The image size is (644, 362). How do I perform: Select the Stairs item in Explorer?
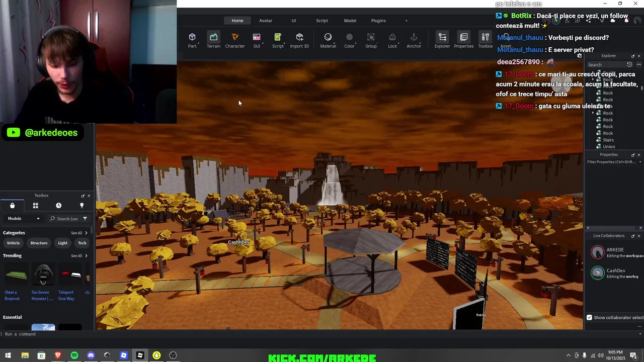tap(608, 140)
